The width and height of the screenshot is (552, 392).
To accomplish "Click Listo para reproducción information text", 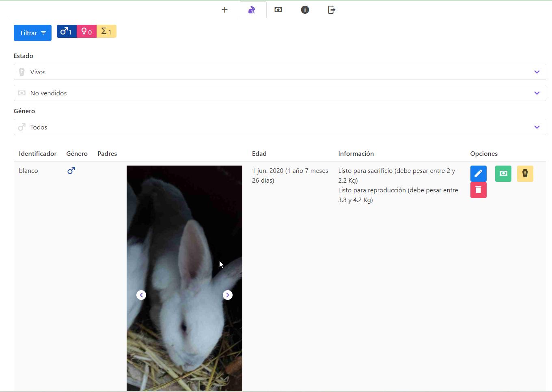I will point(398,195).
